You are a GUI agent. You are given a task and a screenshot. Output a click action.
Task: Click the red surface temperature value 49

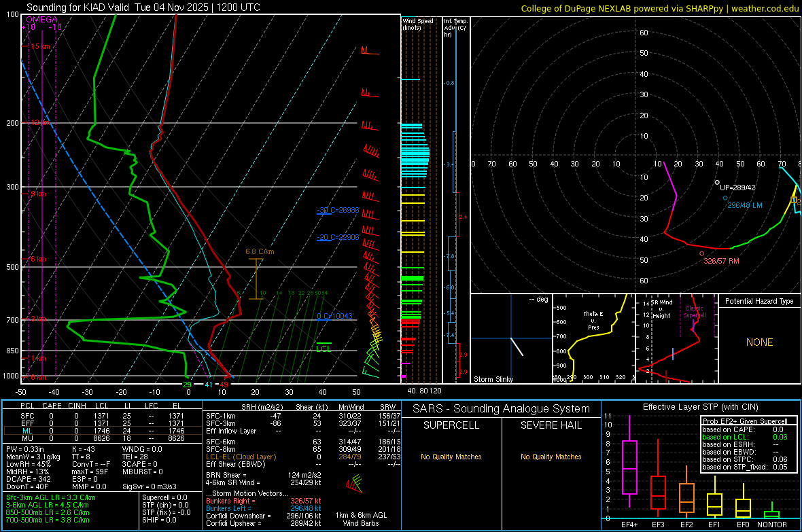(x=224, y=385)
